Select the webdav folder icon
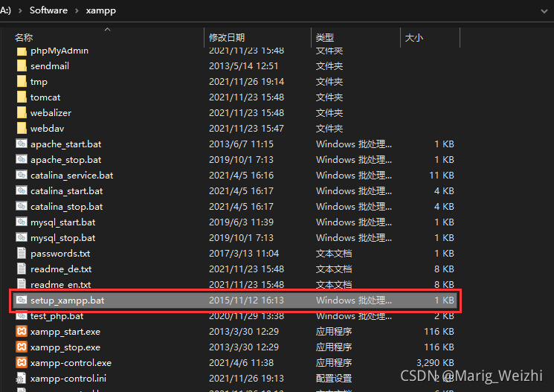This screenshot has width=554, height=392. [x=22, y=128]
